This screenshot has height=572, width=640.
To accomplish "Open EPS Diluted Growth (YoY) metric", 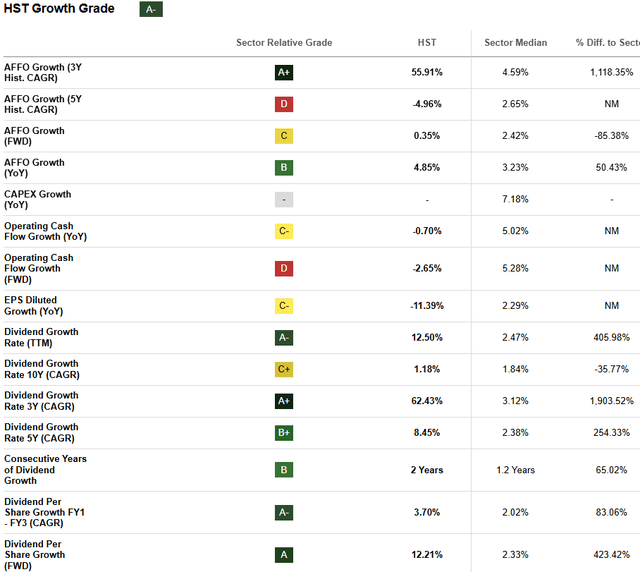I will [33, 305].
